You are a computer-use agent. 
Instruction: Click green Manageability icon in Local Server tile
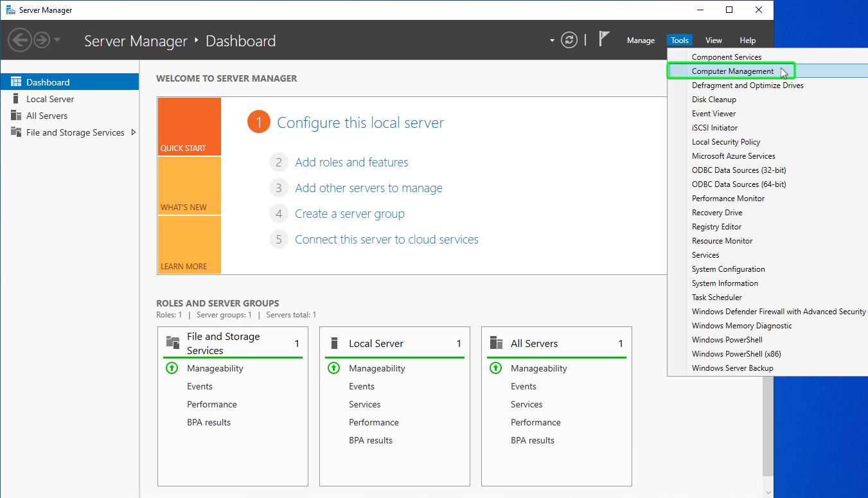click(333, 368)
